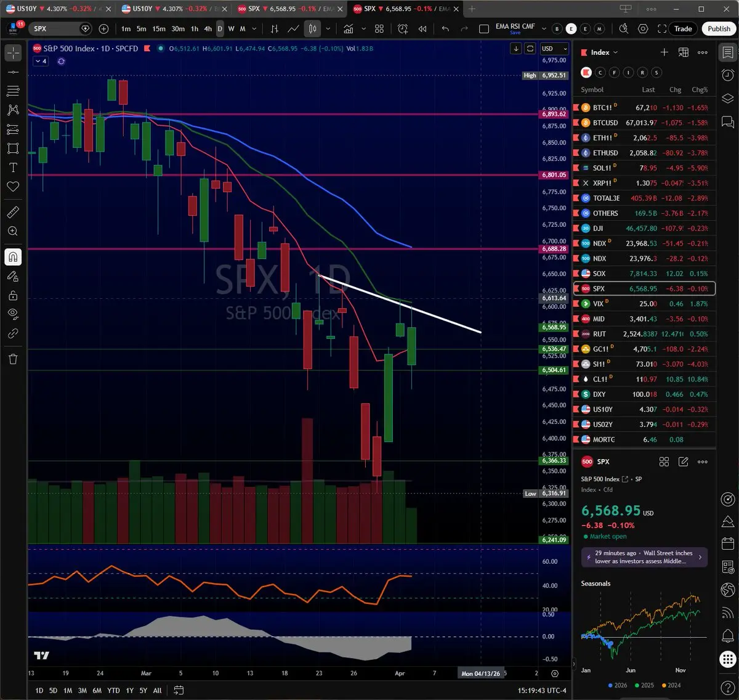Select the W weekly timeframe
Viewport: 739px width, 700px height.
coord(231,29)
